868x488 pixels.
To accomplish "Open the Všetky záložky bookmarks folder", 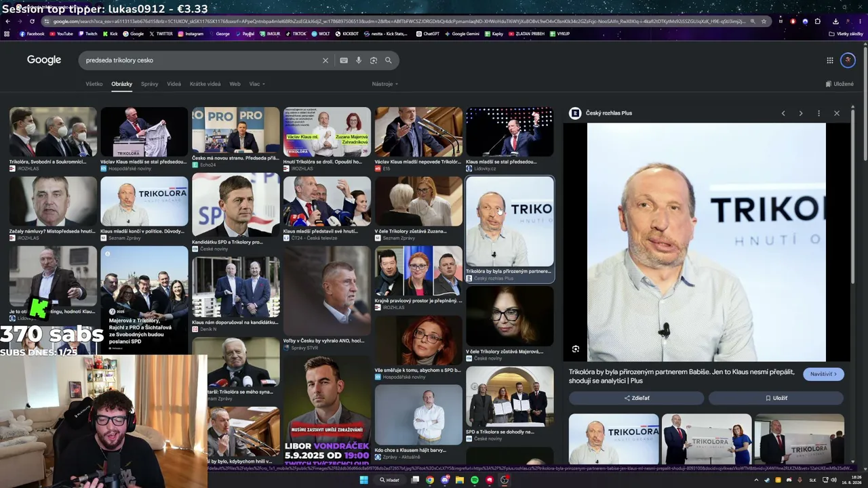I will point(846,34).
